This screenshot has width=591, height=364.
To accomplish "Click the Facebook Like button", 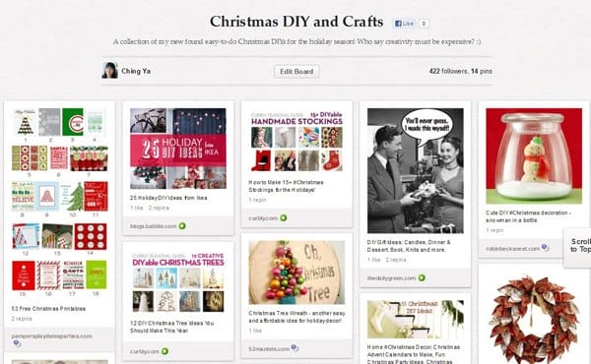I will [404, 24].
